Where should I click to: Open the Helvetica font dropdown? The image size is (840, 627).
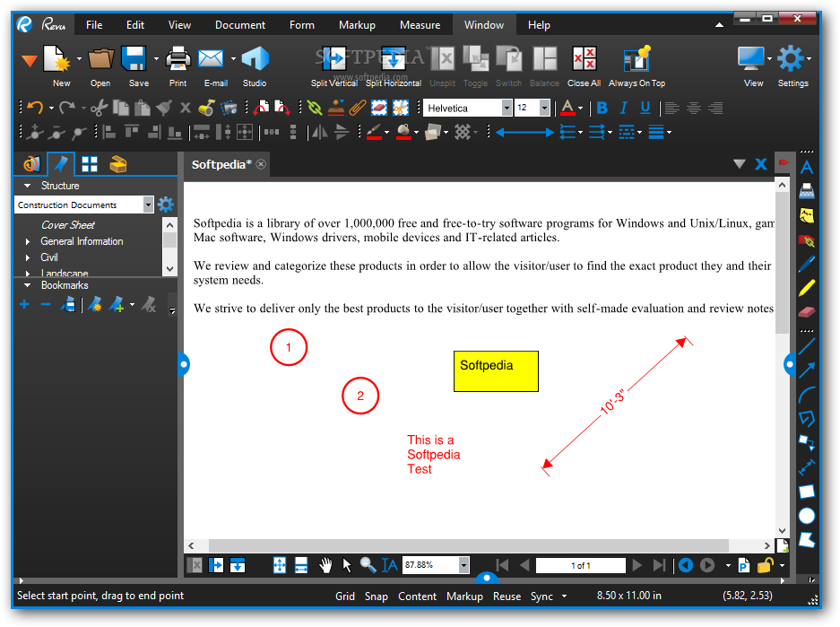507,109
